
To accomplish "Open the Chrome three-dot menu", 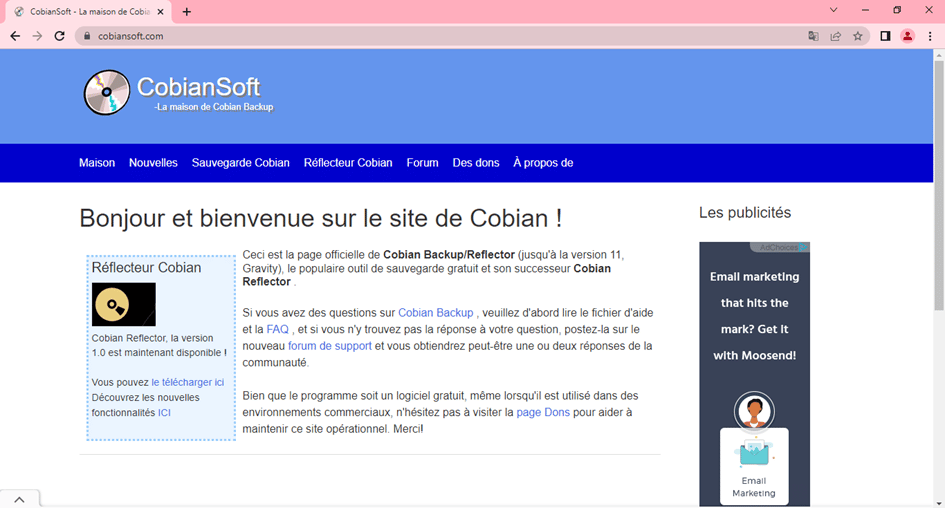I will [x=930, y=36].
